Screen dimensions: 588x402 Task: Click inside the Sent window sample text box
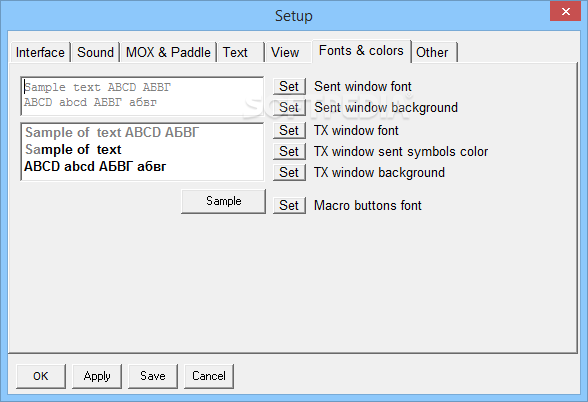(142, 96)
